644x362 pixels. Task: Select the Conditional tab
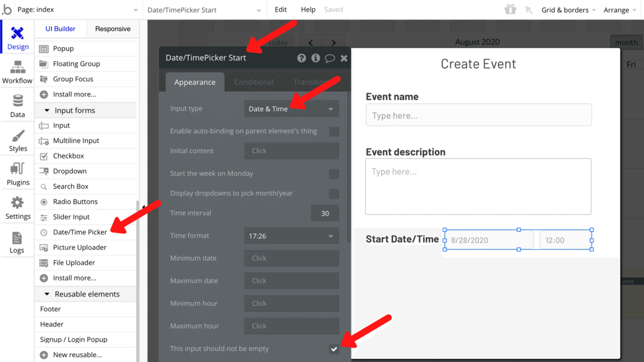[254, 82]
